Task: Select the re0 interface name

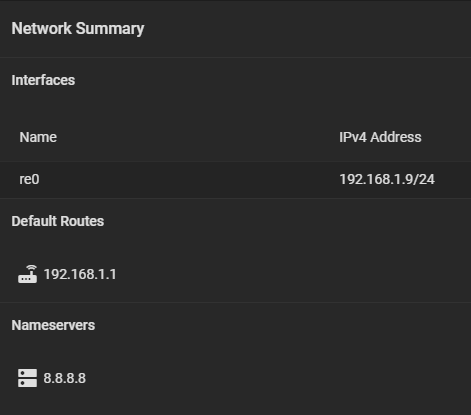Action: [29, 179]
